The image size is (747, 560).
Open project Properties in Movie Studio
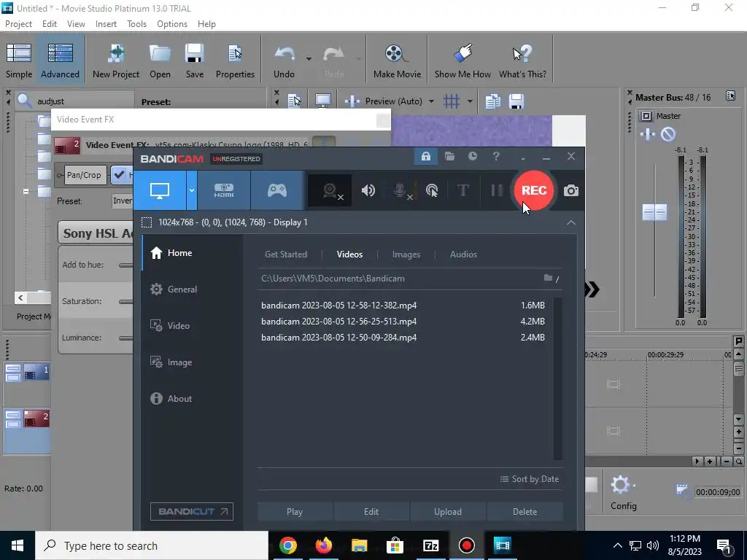click(235, 61)
